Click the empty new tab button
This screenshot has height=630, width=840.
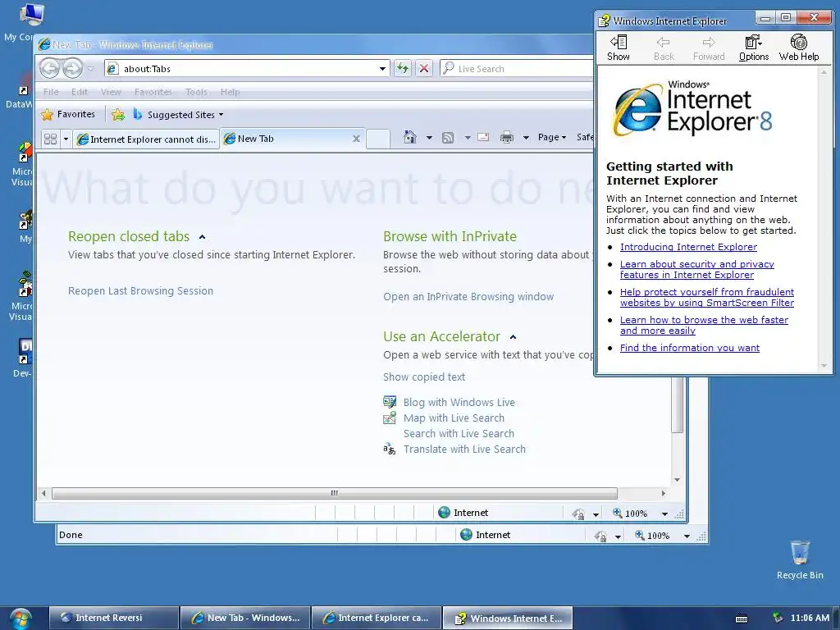point(378,139)
